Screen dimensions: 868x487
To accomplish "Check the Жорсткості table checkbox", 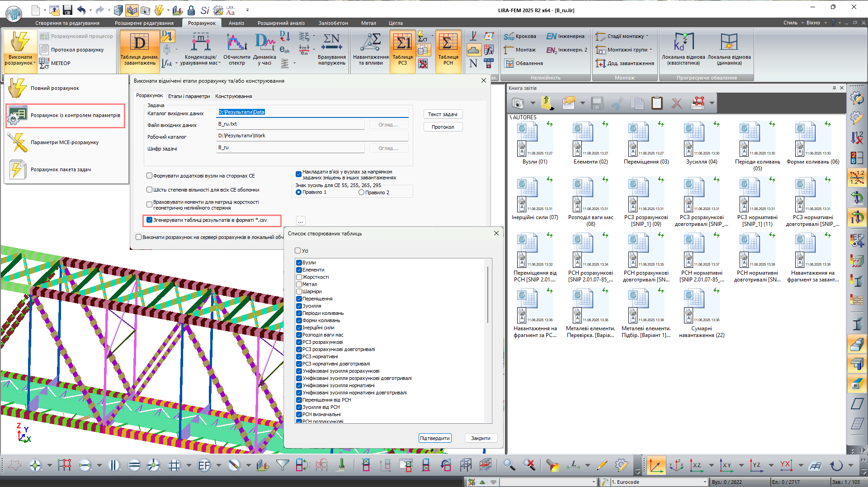I will 299,277.
